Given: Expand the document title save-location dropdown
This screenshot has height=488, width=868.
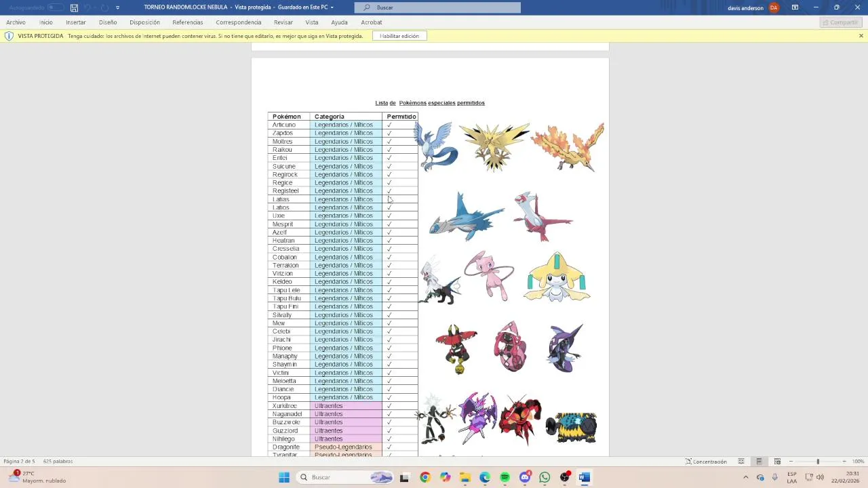Looking at the screenshot, I should pos(332,7).
